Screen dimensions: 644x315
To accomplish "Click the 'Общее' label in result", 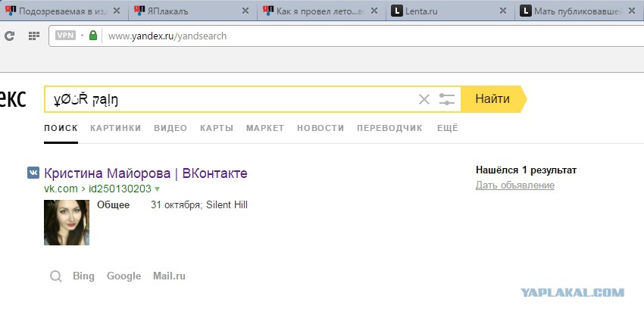I will (114, 205).
